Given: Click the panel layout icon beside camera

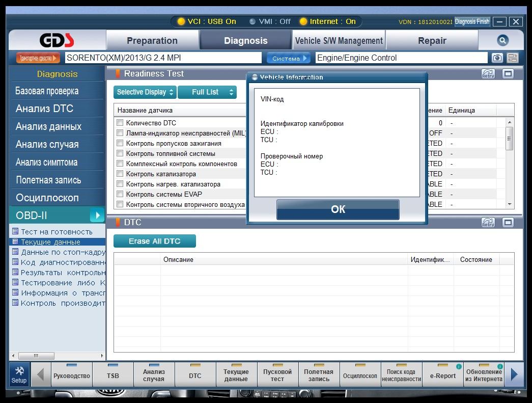Looking at the screenshot, I should pos(512,58).
